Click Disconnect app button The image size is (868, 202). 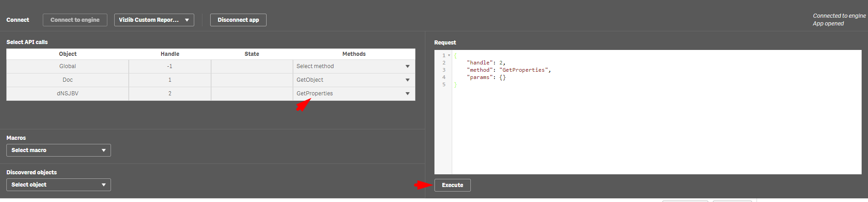238,20
